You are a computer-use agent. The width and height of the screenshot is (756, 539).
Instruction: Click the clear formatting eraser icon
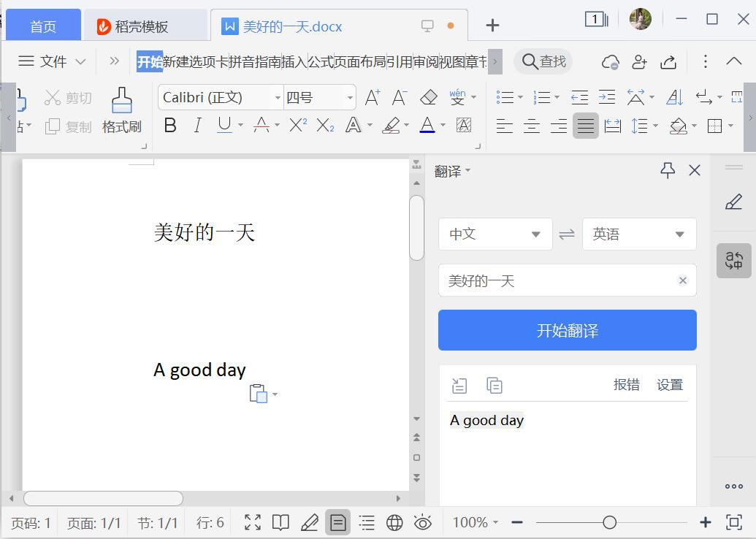[x=428, y=97]
